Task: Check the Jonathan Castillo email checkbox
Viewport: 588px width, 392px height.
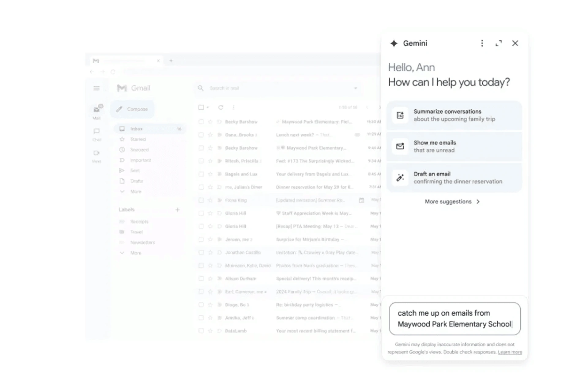Action: pos(201,252)
